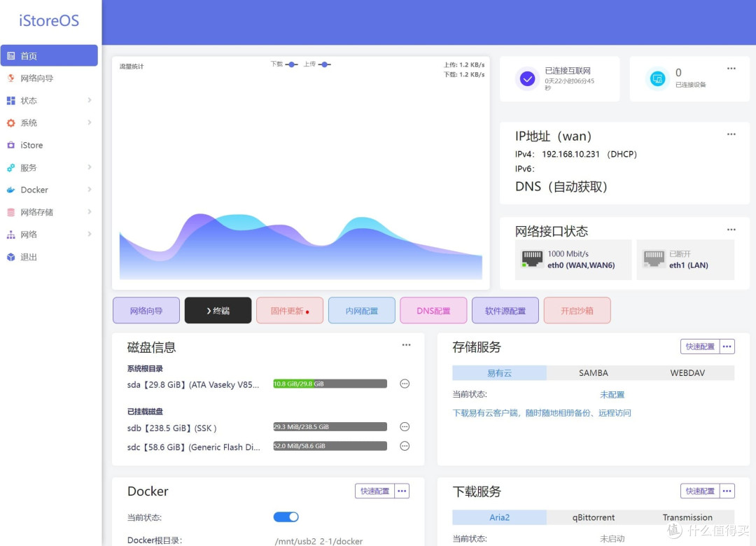Click the ellipsis next to sdb disk entry
The image size is (756, 546).
click(x=405, y=426)
